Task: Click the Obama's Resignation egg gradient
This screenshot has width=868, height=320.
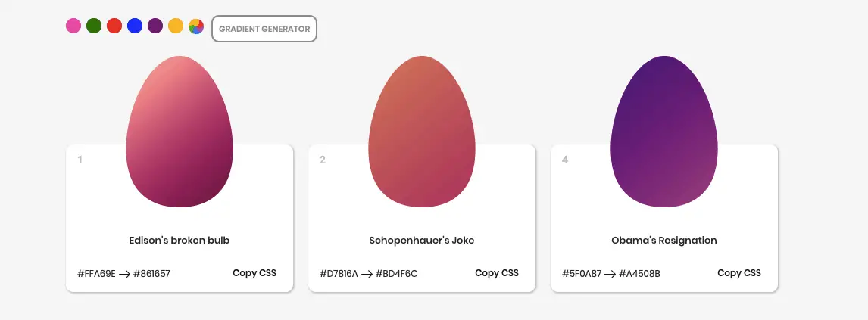Action: tap(664, 132)
